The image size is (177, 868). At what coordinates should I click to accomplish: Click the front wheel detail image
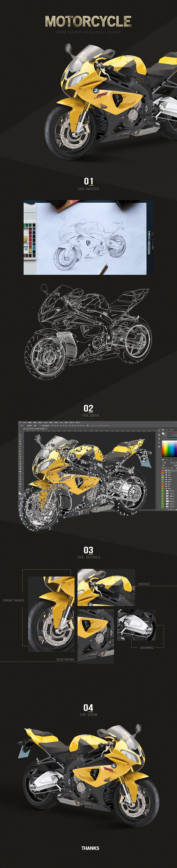(x=51, y=614)
